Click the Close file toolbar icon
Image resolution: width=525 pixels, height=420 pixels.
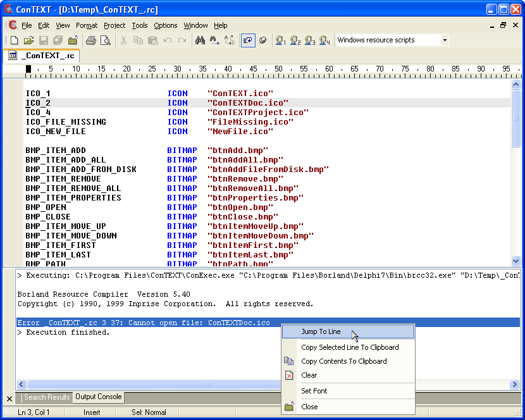(x=73, y=40)
